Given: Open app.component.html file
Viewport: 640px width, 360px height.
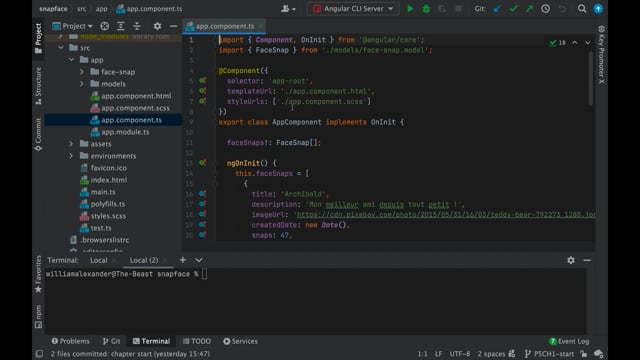Looking at the screenshot, I should (x=136, y=96).
